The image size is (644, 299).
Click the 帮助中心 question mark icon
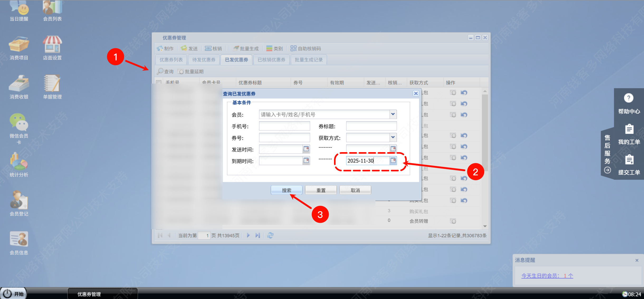pyautogui.click(x=628, y=98)
